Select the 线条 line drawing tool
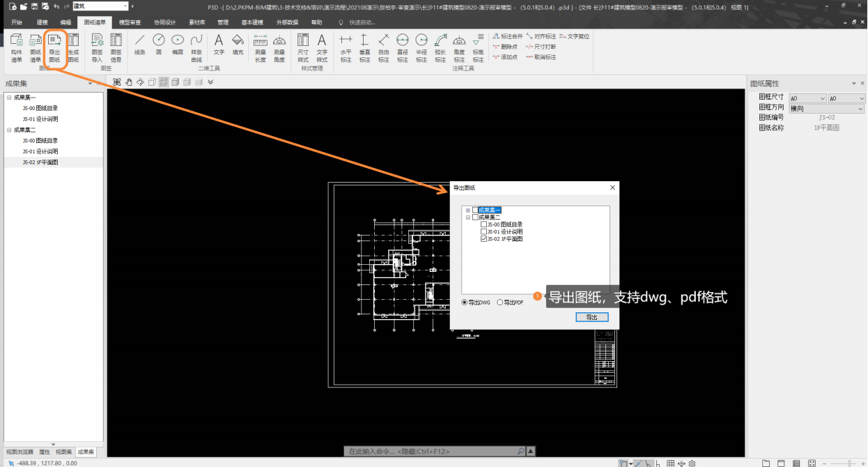868x467 pixels. coord(140,44)
